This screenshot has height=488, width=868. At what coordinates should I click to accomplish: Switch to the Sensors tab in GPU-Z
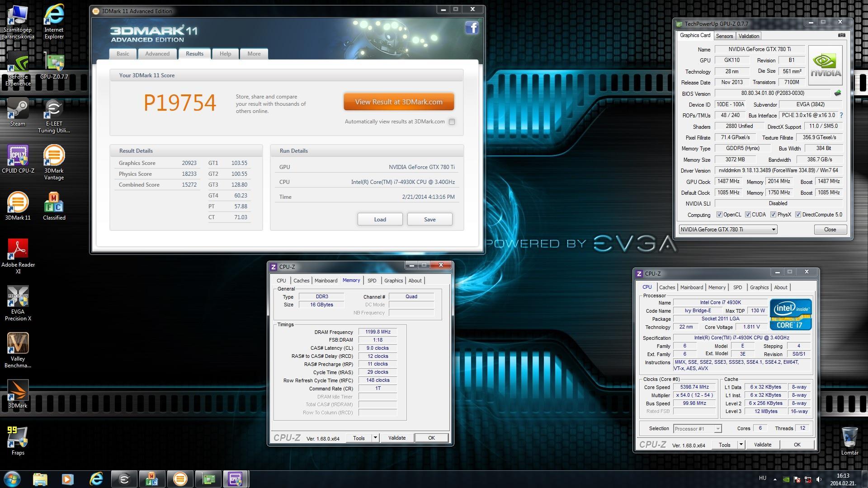tap(724, 36)
